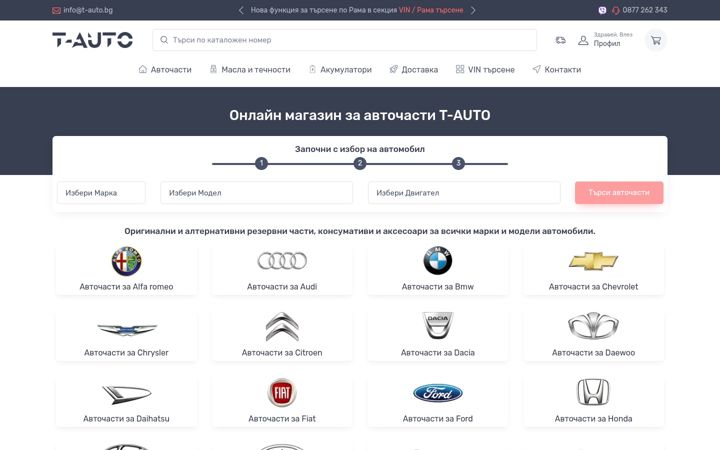This screenshot has width=720, height=450.
Task: Select the Chevrolet bowtie logo
Action: click(593, 261)
